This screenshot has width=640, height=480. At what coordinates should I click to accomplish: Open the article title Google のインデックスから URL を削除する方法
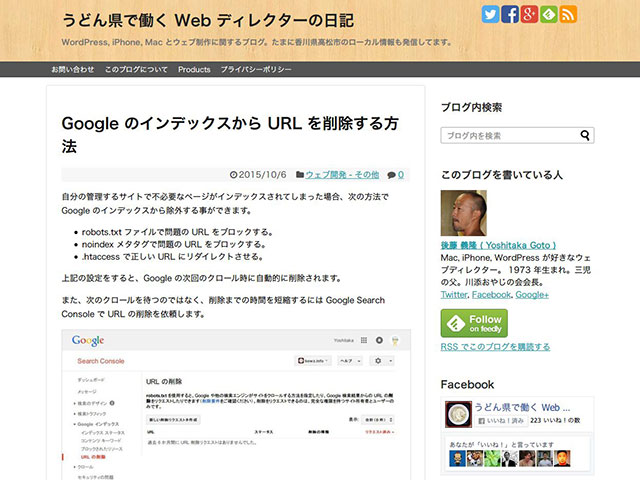point(230,135)
